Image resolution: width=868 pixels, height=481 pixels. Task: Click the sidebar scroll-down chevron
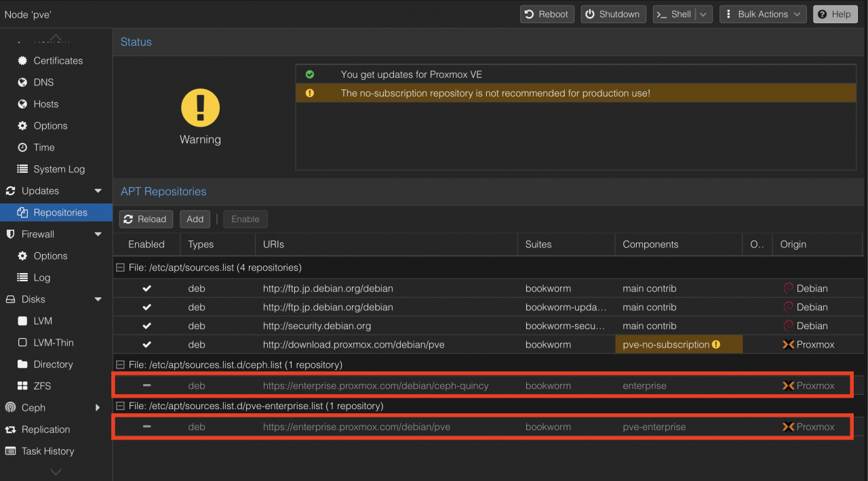pyautogui.click(x=56, y=472)
